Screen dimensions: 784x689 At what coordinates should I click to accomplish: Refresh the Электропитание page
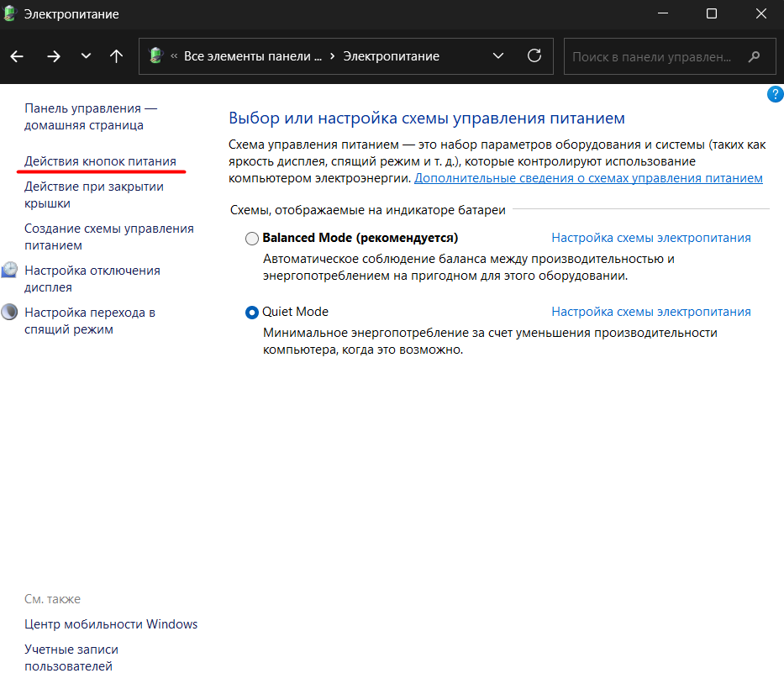[x=534, y=56]
